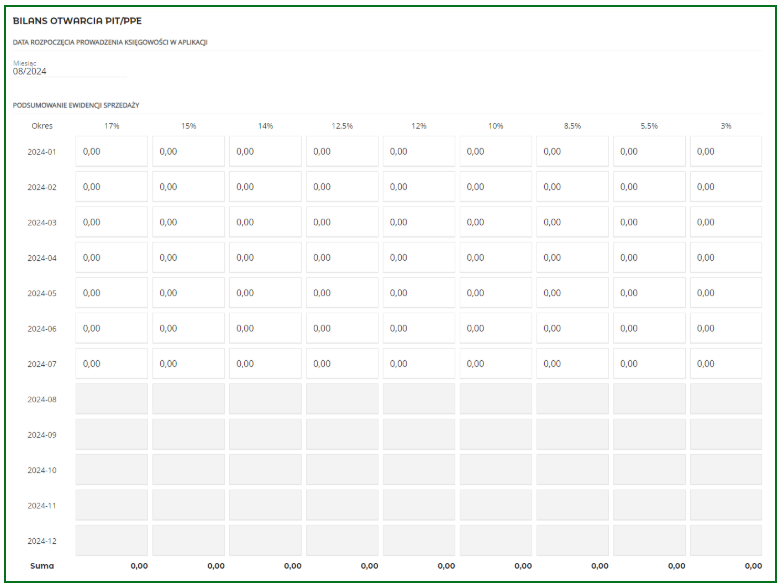Click the 12.5% column header
The width and height of the screenshot is (782, 586).
pyautogui.click(x=342, y=126)
